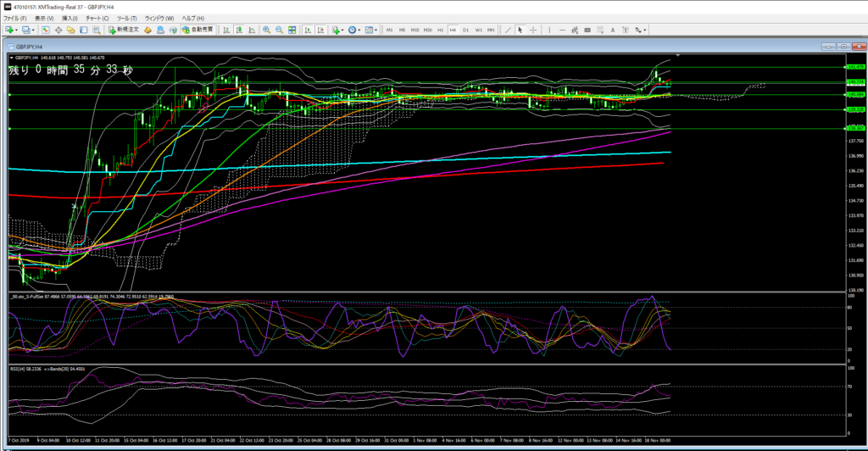Switch to bar chart display

point(226,30)
